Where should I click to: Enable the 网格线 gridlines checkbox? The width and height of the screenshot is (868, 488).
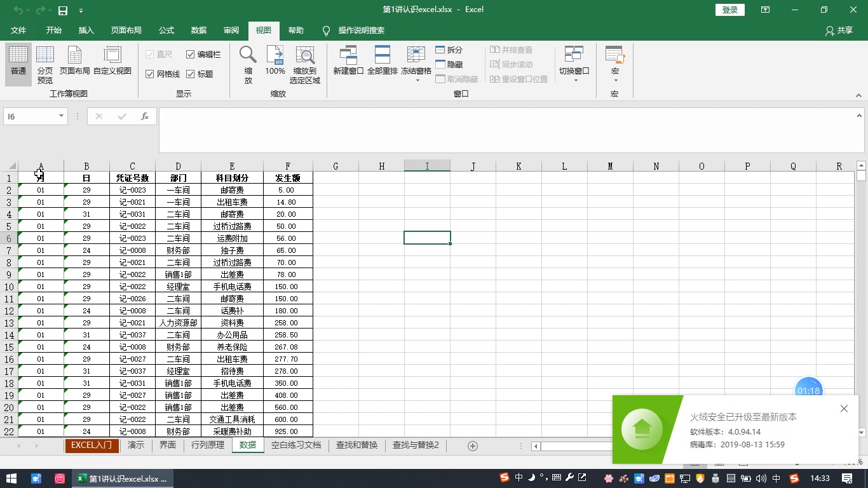151,74
